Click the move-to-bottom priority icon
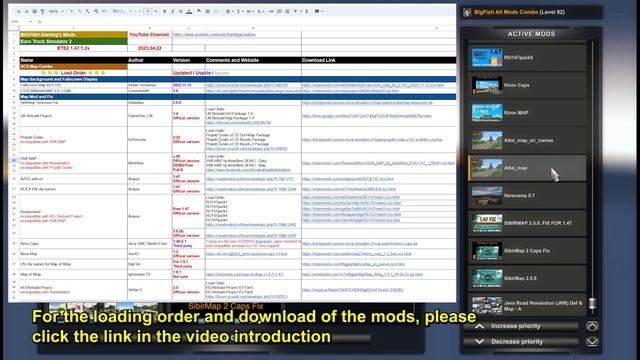This screenshot has width=640, height=360. (x=592, y=342)
